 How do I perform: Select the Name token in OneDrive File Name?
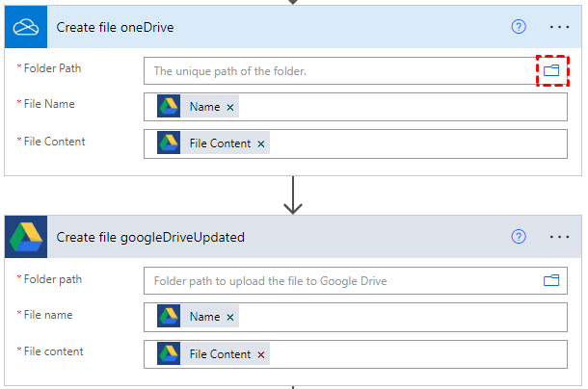click(203, 107)
